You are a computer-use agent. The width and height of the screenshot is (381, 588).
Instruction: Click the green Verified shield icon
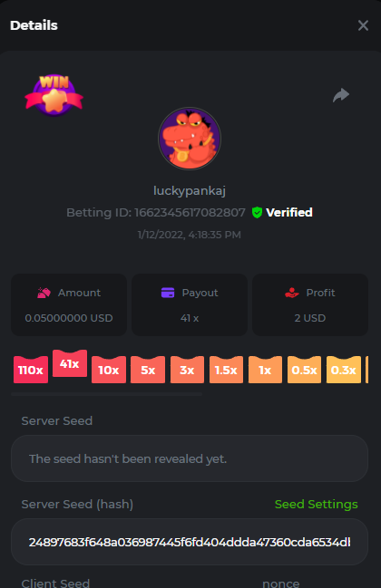point(257,213)
